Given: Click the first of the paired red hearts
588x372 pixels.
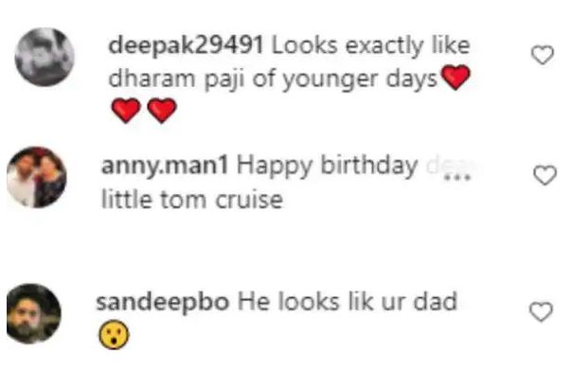Looking at the screenshot, I should (x=126, y=110).
